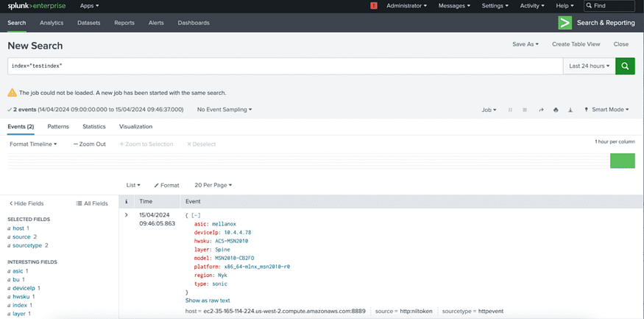Open the 20 Per Page dropdown
This screenshot has width=644, height=319.
pyautogui.click(x=213, y=186)
